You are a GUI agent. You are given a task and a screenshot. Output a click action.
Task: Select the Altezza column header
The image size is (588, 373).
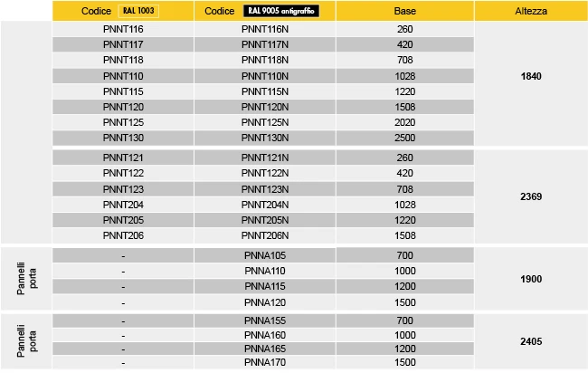coord(531,11)
